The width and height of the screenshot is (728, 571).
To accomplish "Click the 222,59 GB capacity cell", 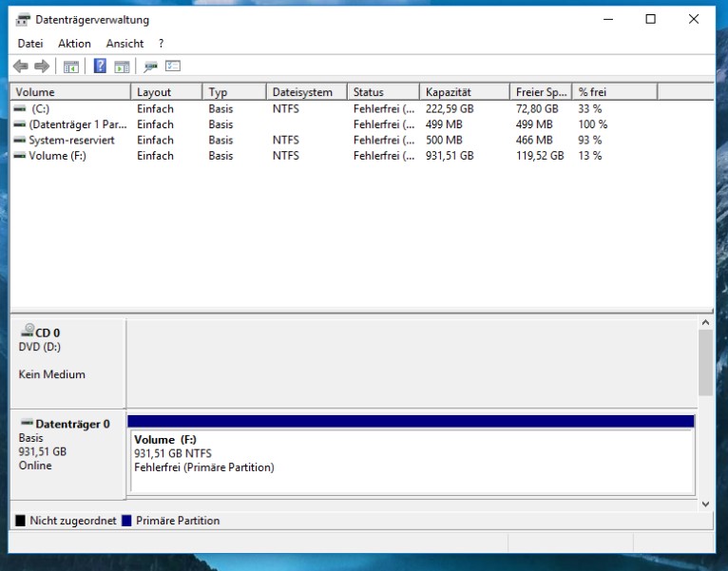I will [450, 108].
